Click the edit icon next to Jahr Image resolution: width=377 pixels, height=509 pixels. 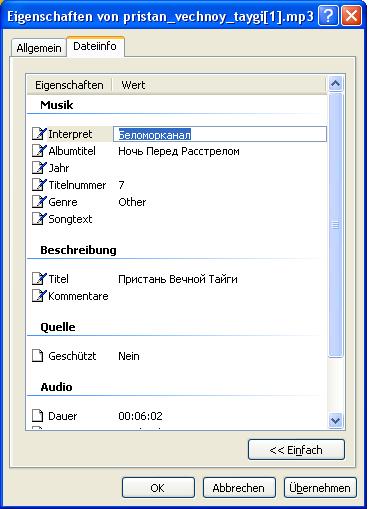click(39, 168)
